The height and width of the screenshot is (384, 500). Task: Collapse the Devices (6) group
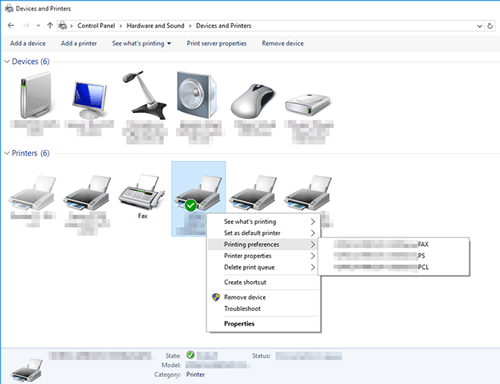coord(7,61)
